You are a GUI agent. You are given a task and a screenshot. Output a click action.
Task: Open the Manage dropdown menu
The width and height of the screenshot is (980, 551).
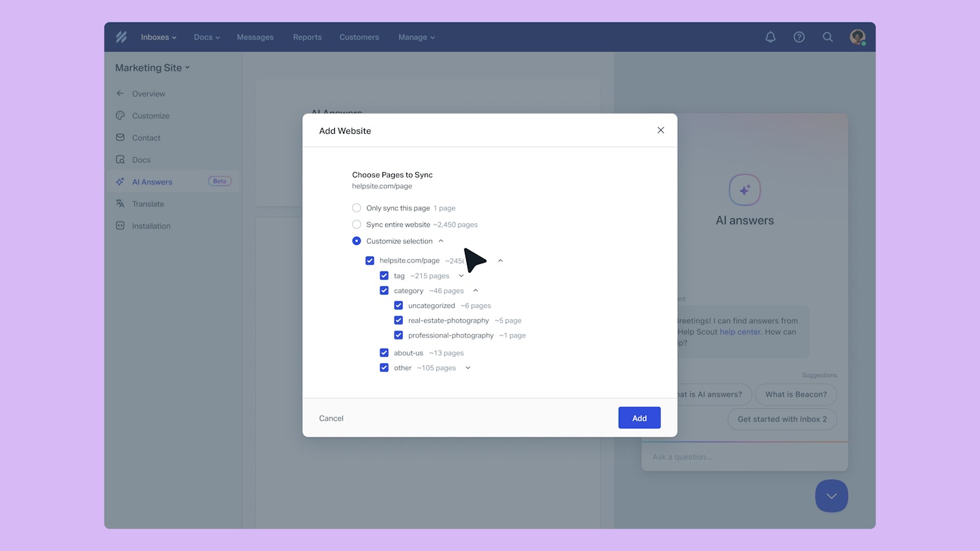[416, 37]
